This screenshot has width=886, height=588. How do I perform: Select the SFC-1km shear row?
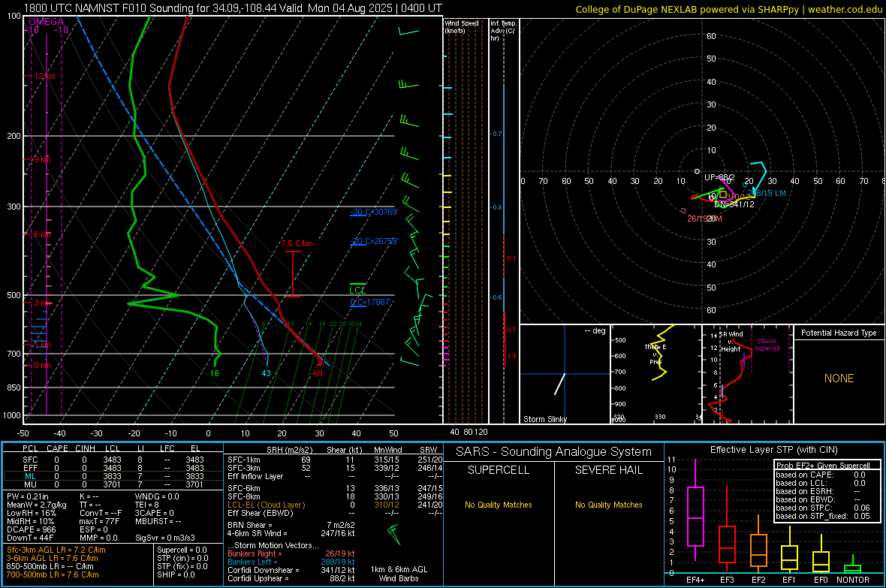pyautogui.click(x=335, y=460)
